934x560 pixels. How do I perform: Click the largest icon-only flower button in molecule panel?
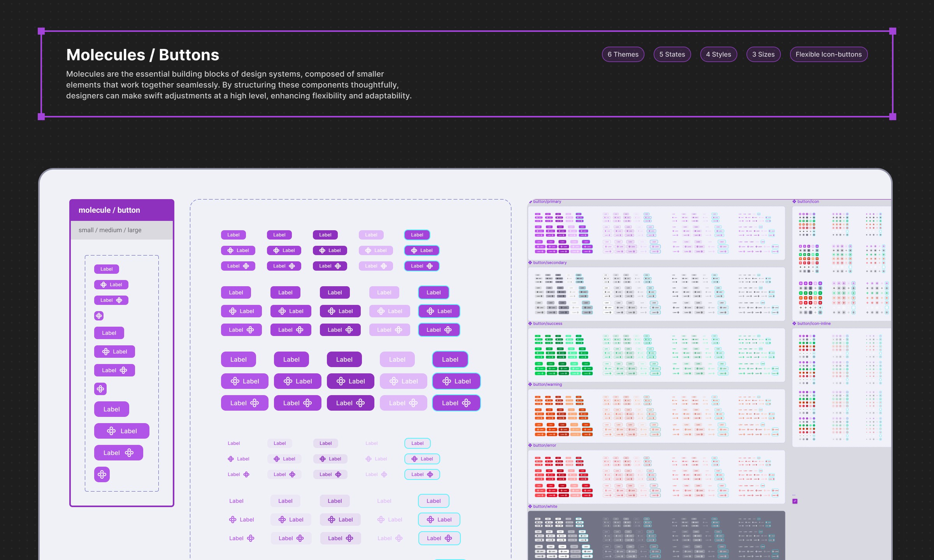[x=102, y=474]
